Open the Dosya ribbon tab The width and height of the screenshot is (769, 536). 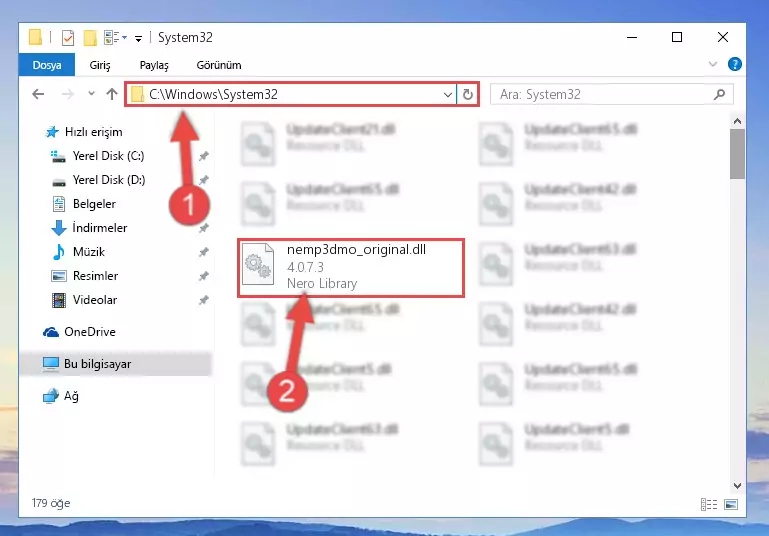pyautogui.click(x=47, y=65)
